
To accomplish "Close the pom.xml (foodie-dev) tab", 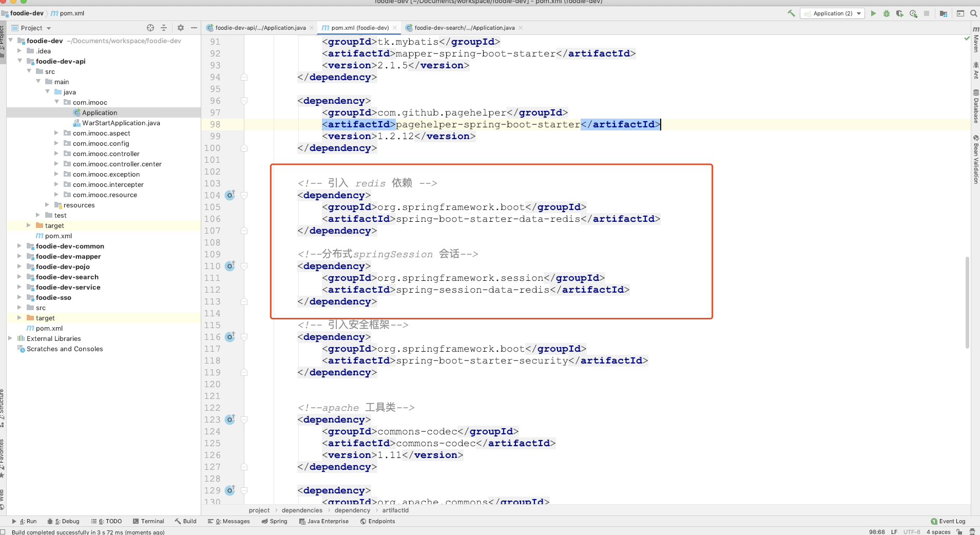I will tap(395, 28).
